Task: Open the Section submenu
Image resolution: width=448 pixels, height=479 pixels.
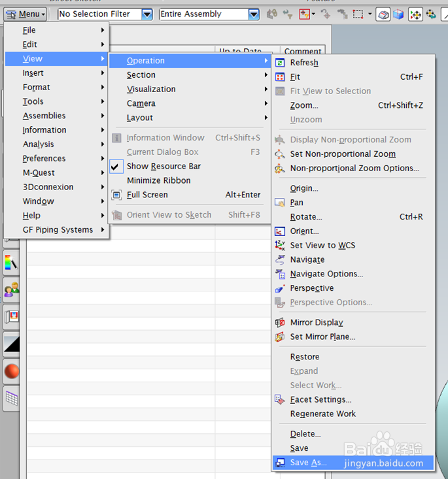Action: click(x=190, y=75)
